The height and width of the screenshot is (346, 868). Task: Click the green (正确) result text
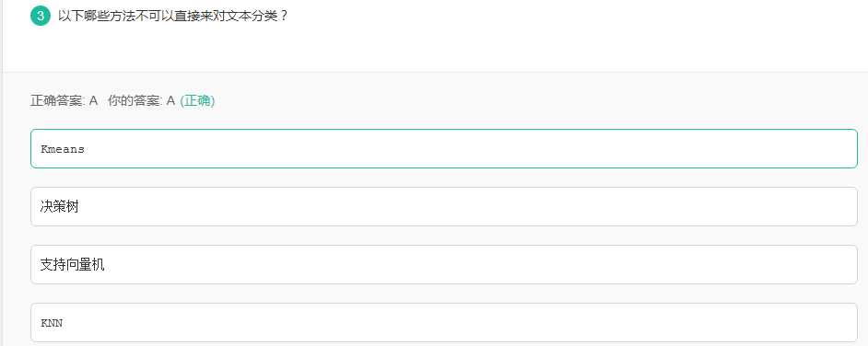[197, 100]
